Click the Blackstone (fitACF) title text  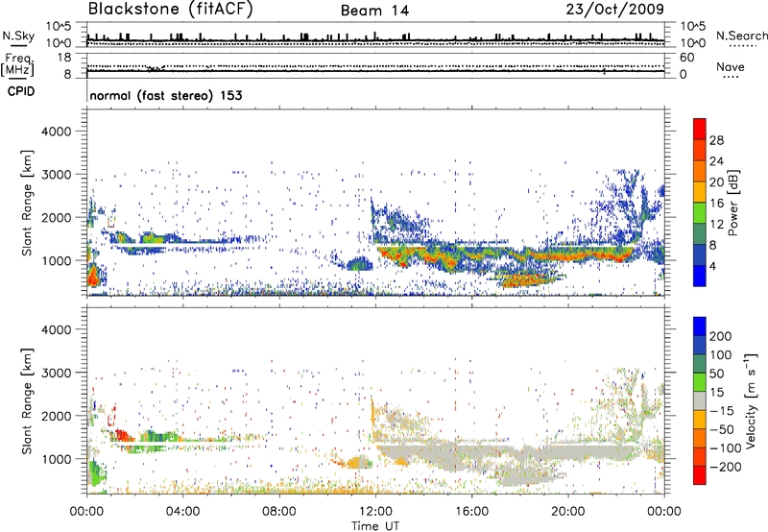[170, 9]
